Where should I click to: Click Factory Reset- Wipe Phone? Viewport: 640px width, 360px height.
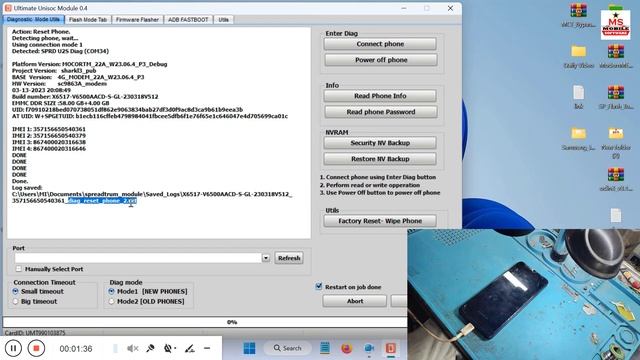pyautogui.click(x=380, y=221)
